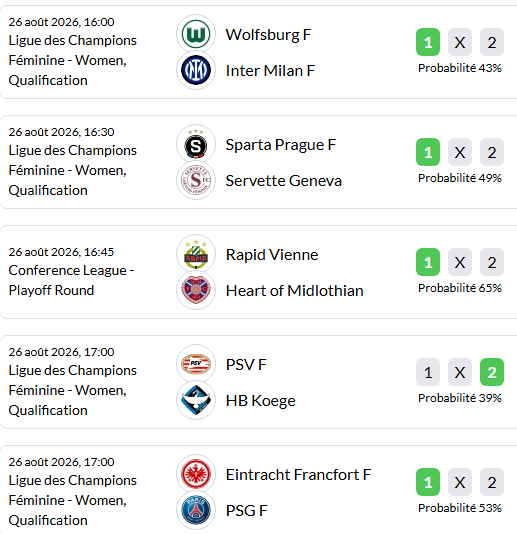Viewport: 517px width, 534px height.
Task: Click the Servette Geneva crest
Action: coord(196,180)
